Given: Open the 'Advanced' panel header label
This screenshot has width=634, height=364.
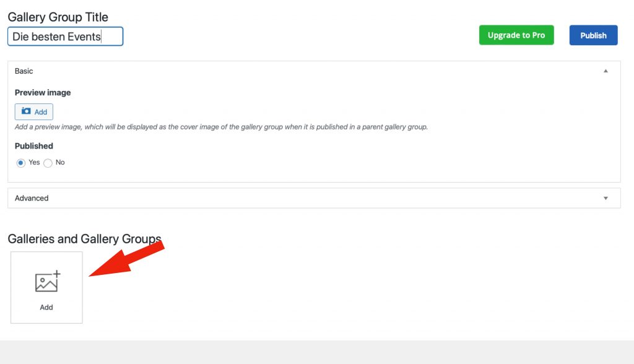Looking at the screenshot, I should [x=32, y=198].
